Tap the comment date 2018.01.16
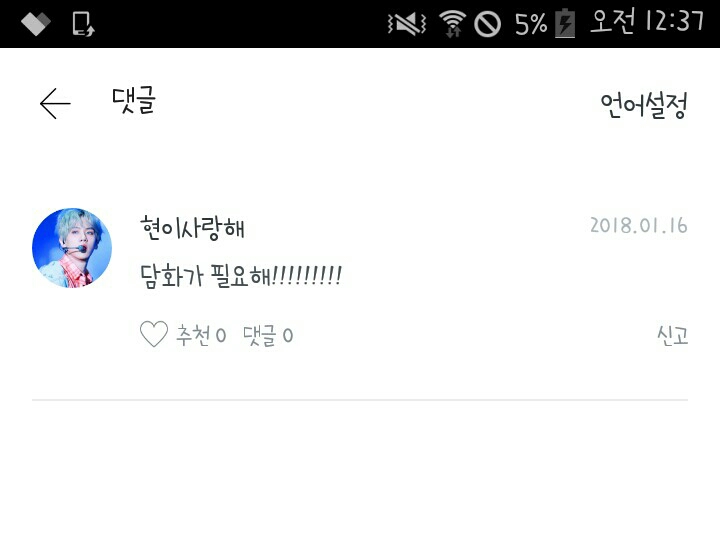This screenshot has height=540, width=720. click(x=639, y=225)
